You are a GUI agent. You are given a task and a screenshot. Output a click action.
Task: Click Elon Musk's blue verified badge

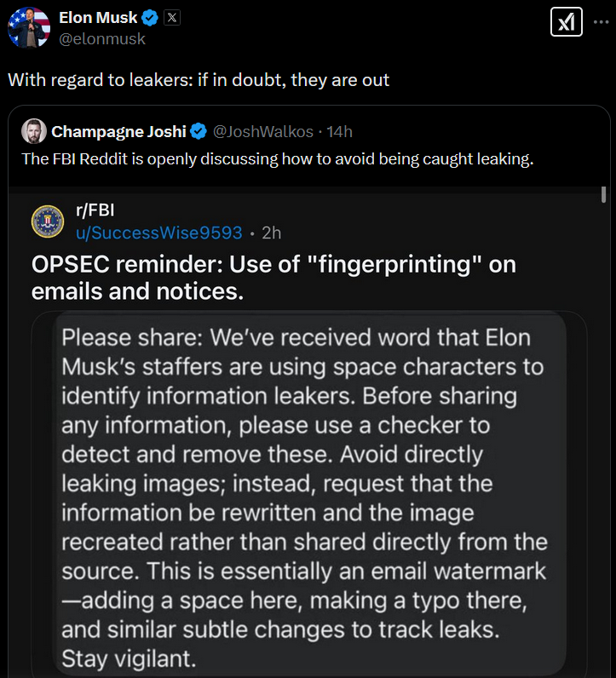coord(150,18)
